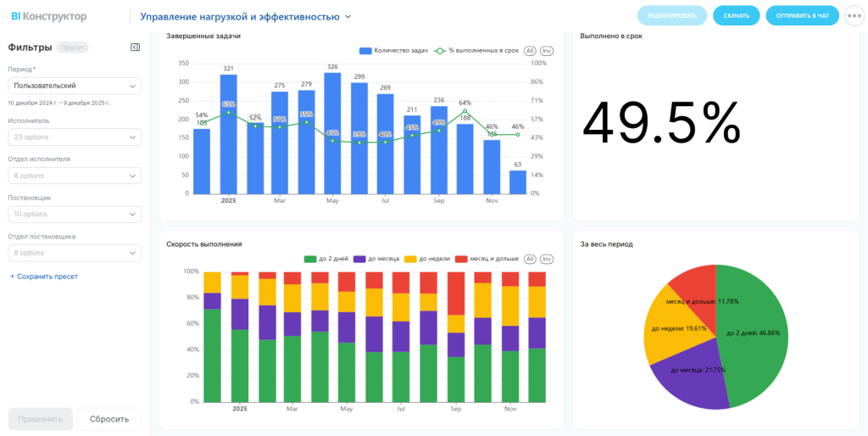Click the Inv button in Скорость выполнения legend
Screen dimensions: 868x436
(547, 260)
